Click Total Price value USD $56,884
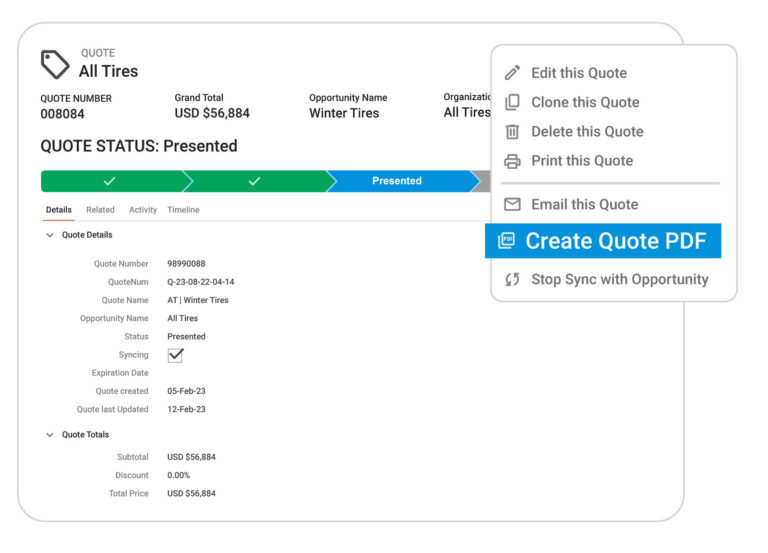 point(192,493)
